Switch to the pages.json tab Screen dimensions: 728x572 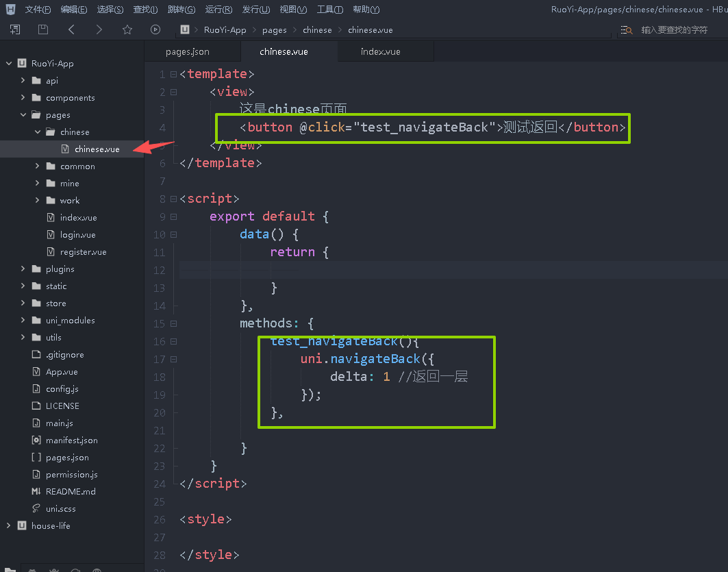tap(187, 51)
